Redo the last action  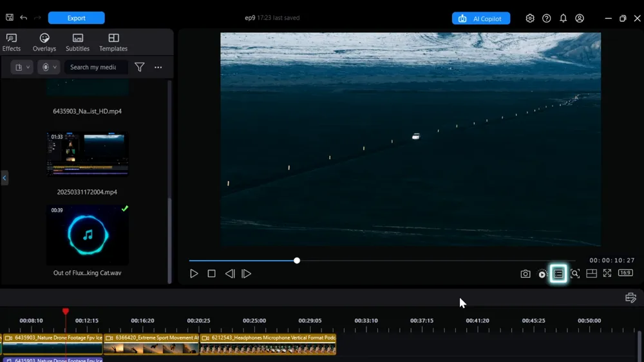[x=37, y=17]
